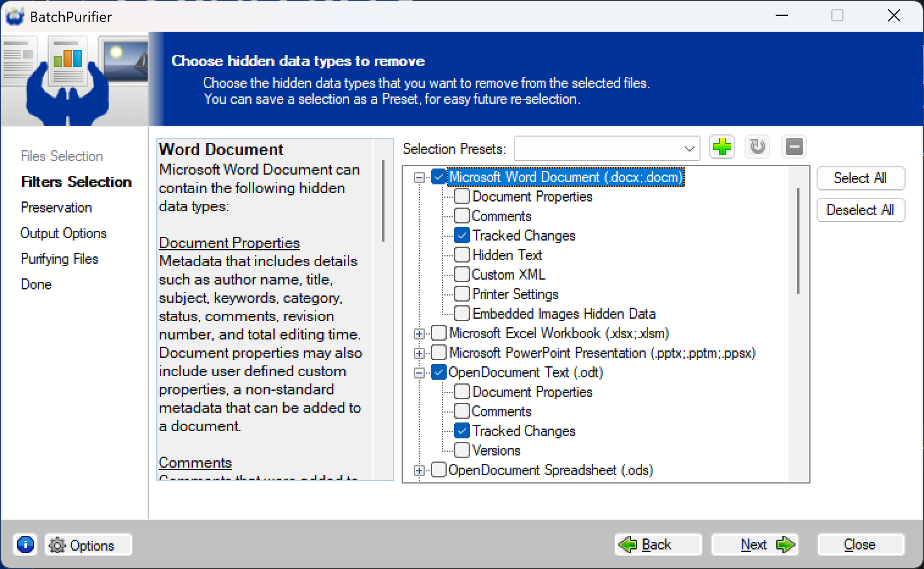The height and width of the screenshot is (569, 924).
Task: Enable Embedded Images Hidden Data checkbox
Action: 462,314
